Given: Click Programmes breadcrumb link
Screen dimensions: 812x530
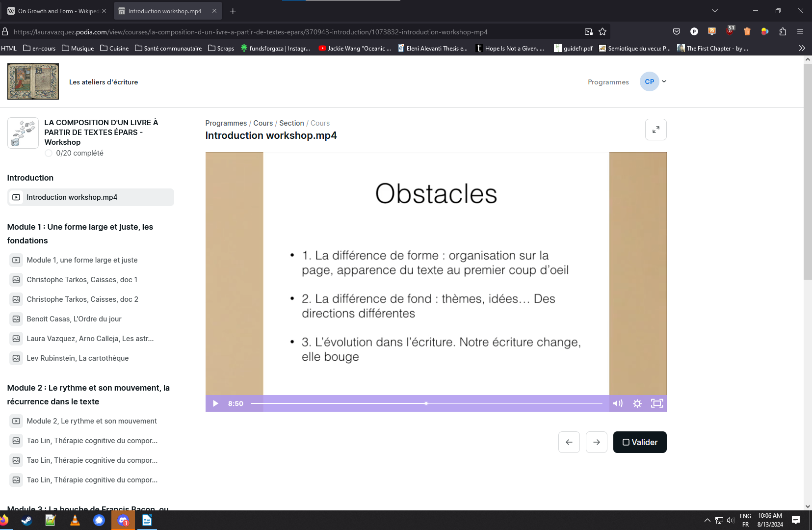Looking at the screenshot, I should pos(226,123).
